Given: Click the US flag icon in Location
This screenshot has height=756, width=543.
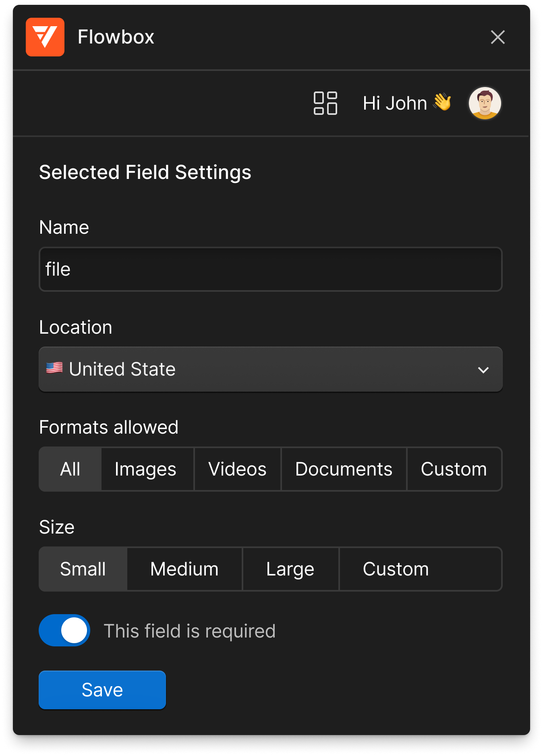Looking at the screenshot, I should [54, 368].
